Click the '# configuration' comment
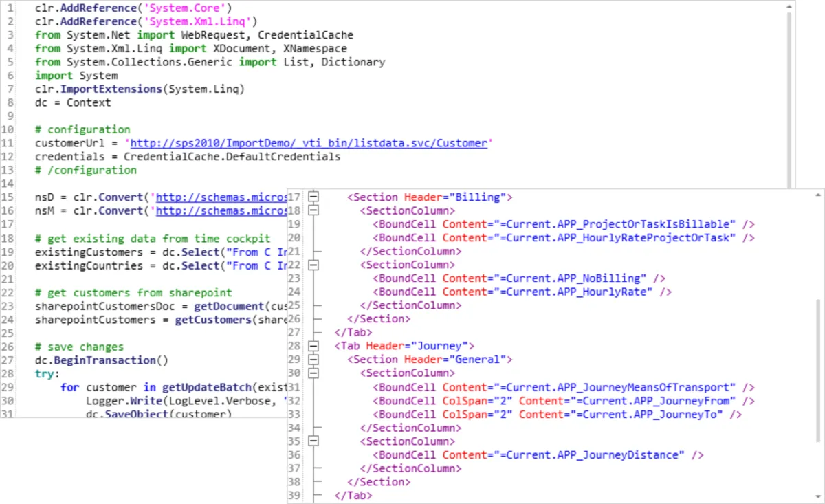The width and height of the screenshot is (825, 504). (82, 129)
